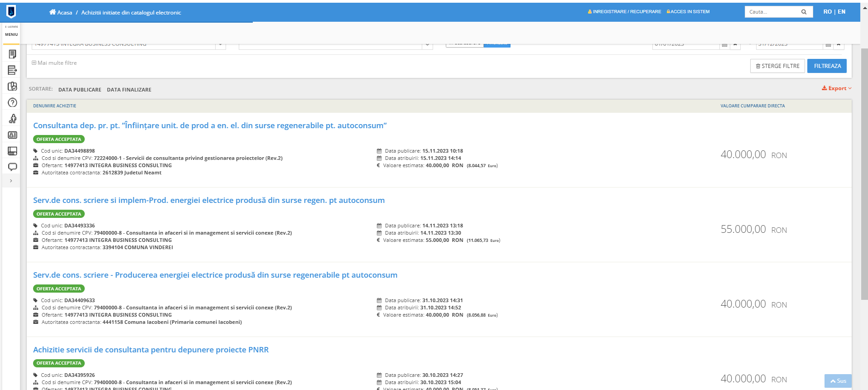Open the list-with-arrow sidebar icon
The width and height of the screenshot is (868, 390).
pos(12,70)
